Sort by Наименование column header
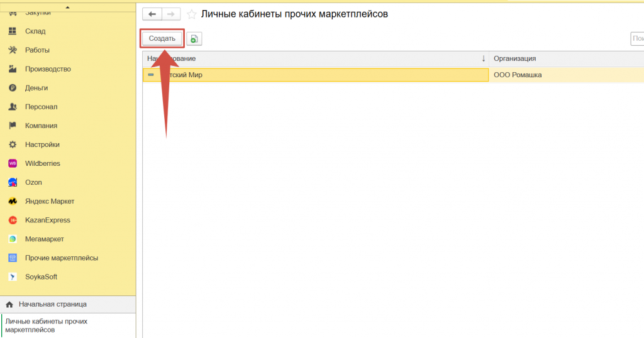The image size is (644, 338). (x=314, y=58)
